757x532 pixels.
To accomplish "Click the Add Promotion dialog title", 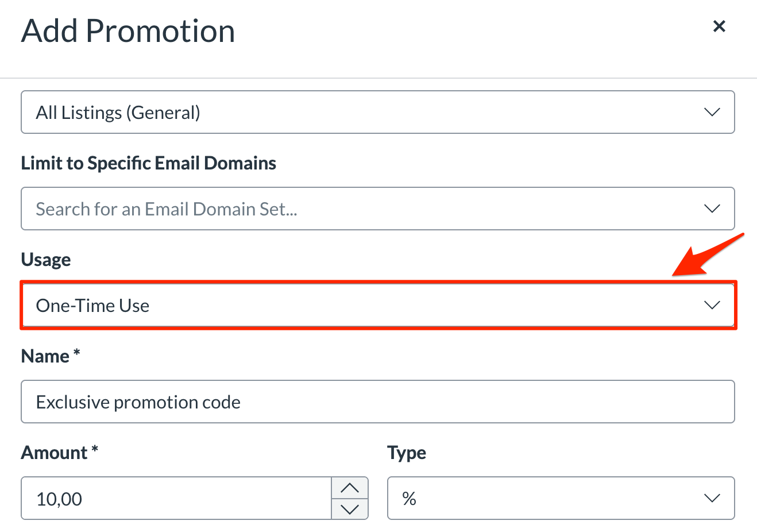I will click(x=128, y=30).
